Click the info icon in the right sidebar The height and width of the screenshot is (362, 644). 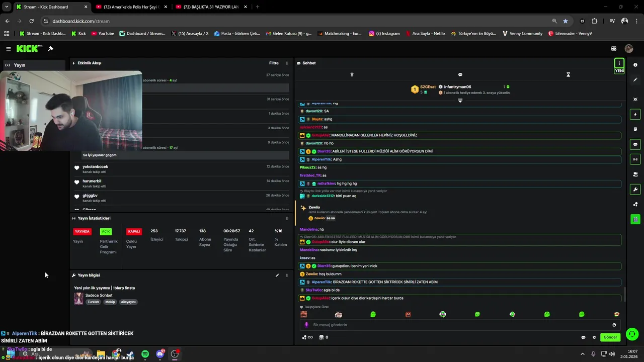point(635,65)
